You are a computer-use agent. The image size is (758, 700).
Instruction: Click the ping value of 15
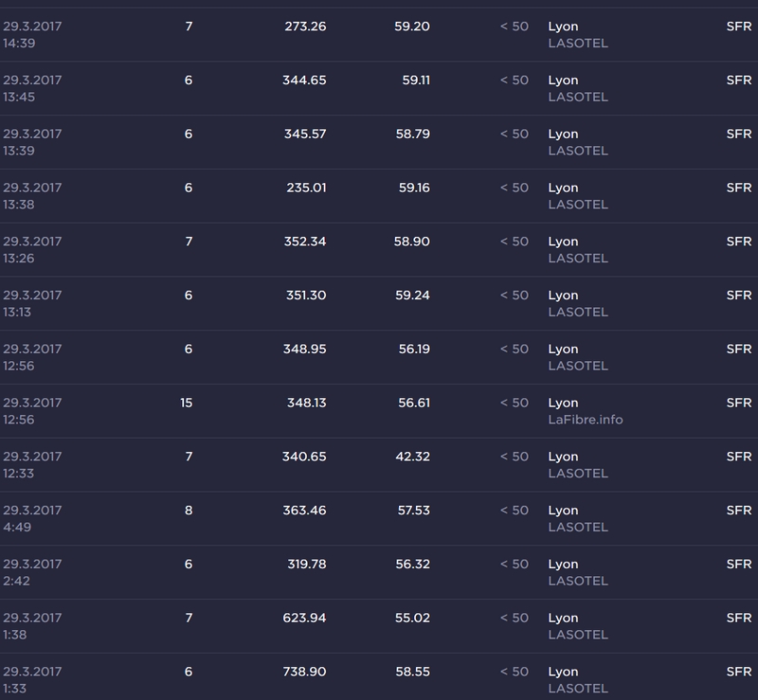point(186,403)
